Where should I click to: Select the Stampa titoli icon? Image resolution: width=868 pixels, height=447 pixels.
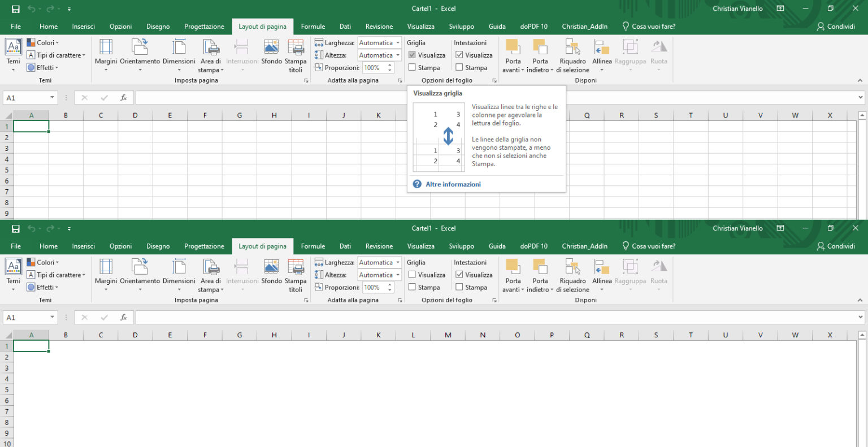296,55
